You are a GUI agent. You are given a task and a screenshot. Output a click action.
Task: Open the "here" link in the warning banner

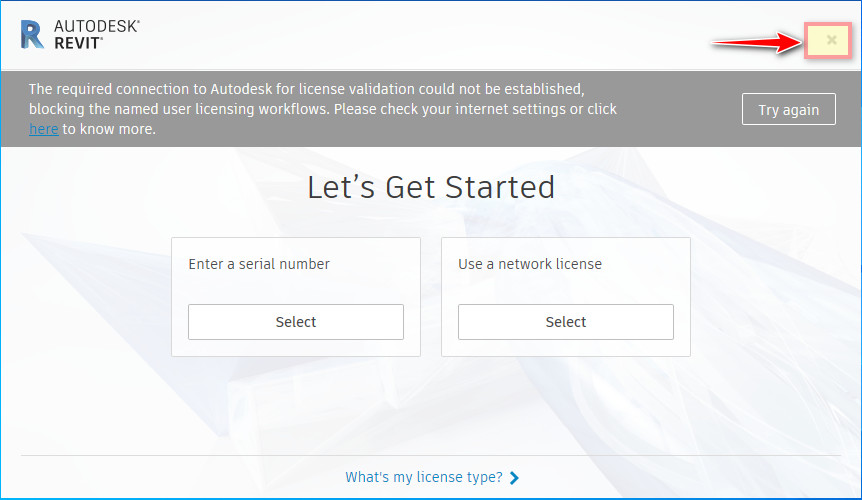coord(43,129)
